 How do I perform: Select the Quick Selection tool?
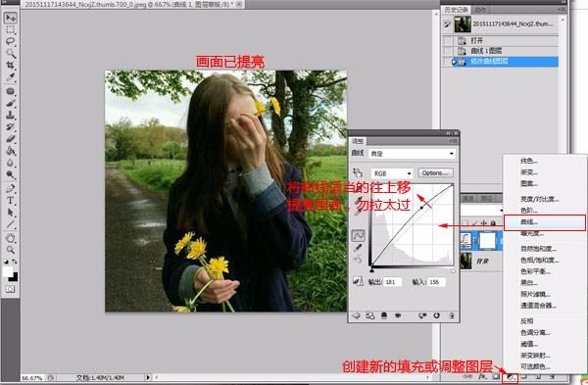click(11, 53)
